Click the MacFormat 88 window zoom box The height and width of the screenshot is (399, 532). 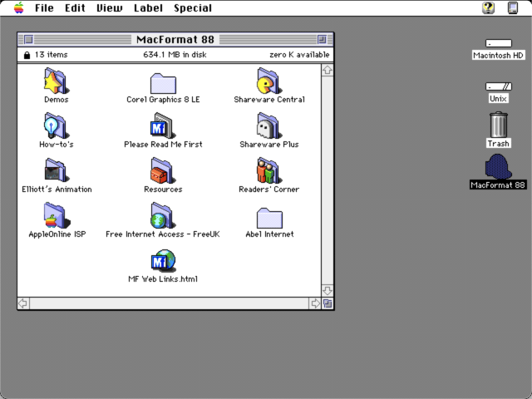point(322,40)
